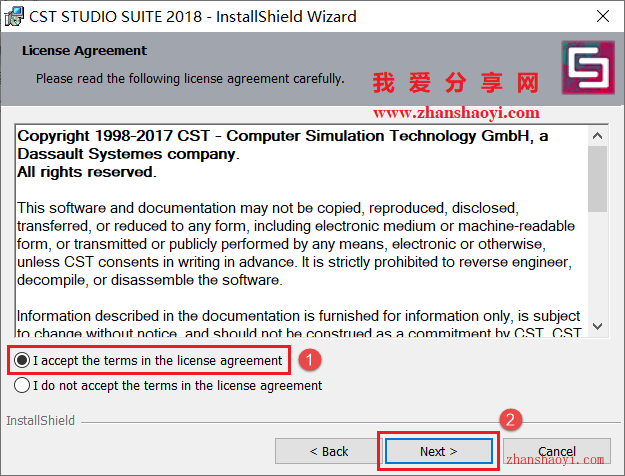Go back with the < Back button
Screen dimensions: 625x476
coord(328,451)
